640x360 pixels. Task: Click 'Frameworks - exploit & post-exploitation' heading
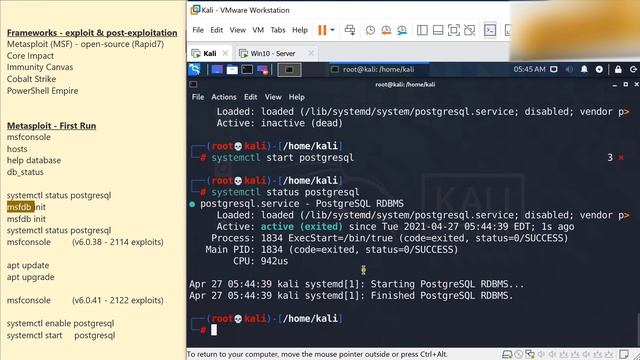pyautogui.click(x=92, y=33)
